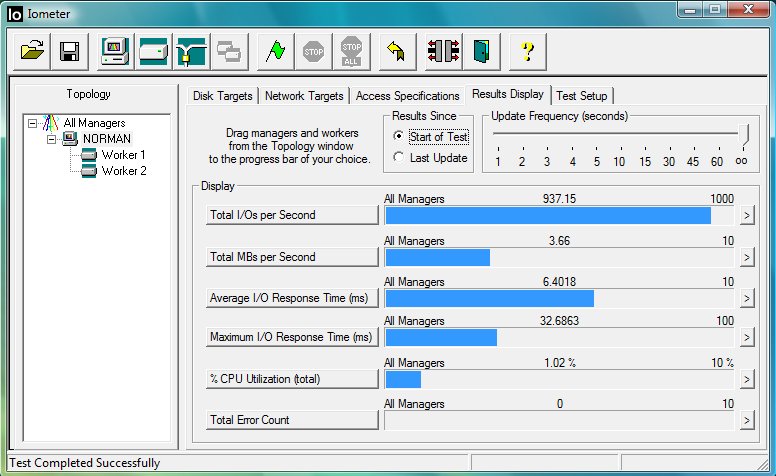776x476 pixels.
Task: Exit Iometer door icon
Action: 482,51
